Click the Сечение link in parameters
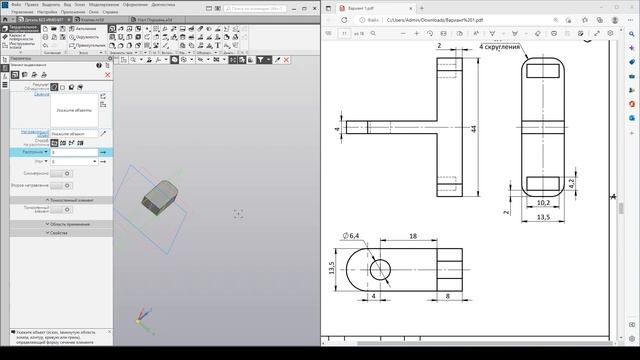 42,94
